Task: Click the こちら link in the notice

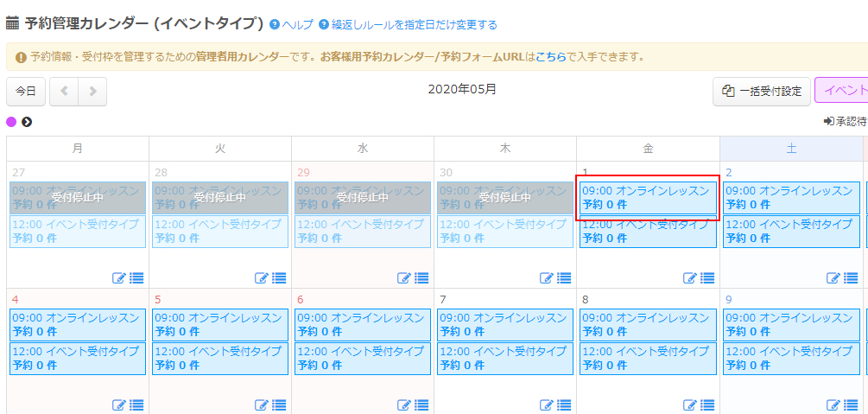Action: 551,57
